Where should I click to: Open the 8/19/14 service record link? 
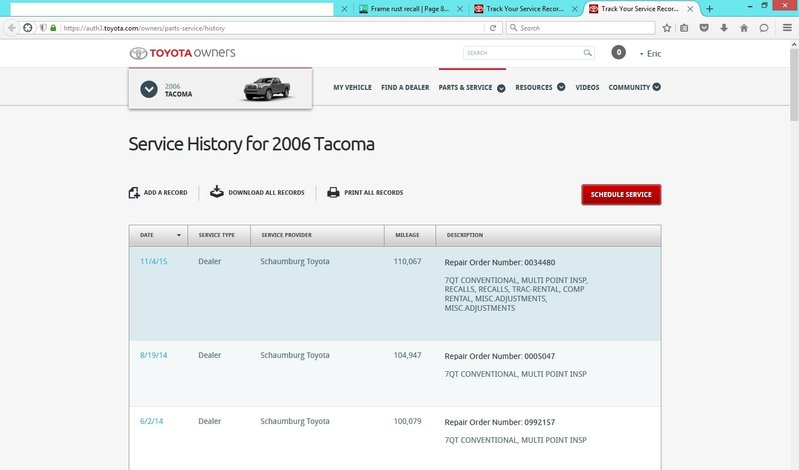point(153,355)
